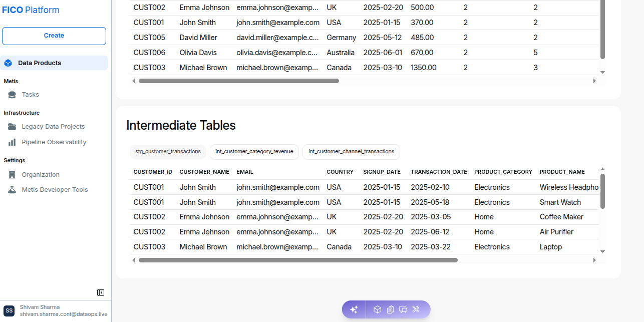644x322 pixels.
Task: Click upper table right scroll arrow
Action: 594,81
